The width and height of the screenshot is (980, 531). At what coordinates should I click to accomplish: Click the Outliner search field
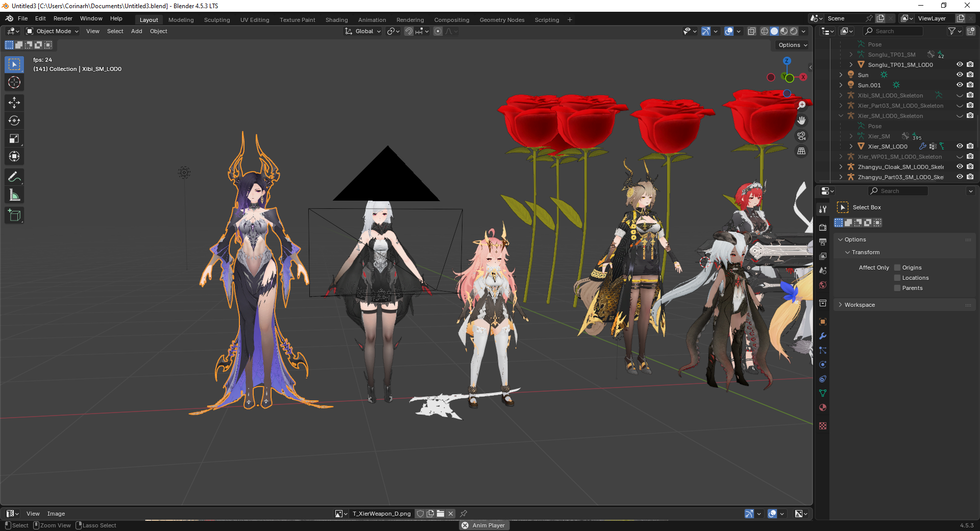coord(893,31)
